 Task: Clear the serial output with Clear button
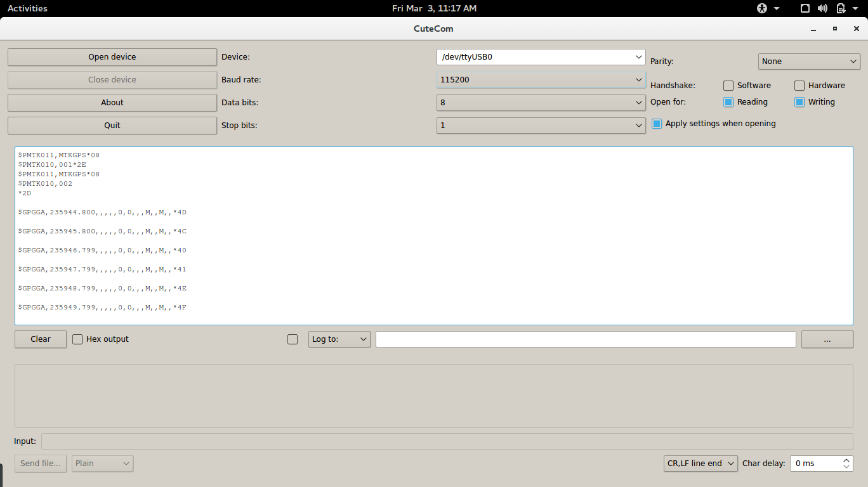(x=41, y=339)
